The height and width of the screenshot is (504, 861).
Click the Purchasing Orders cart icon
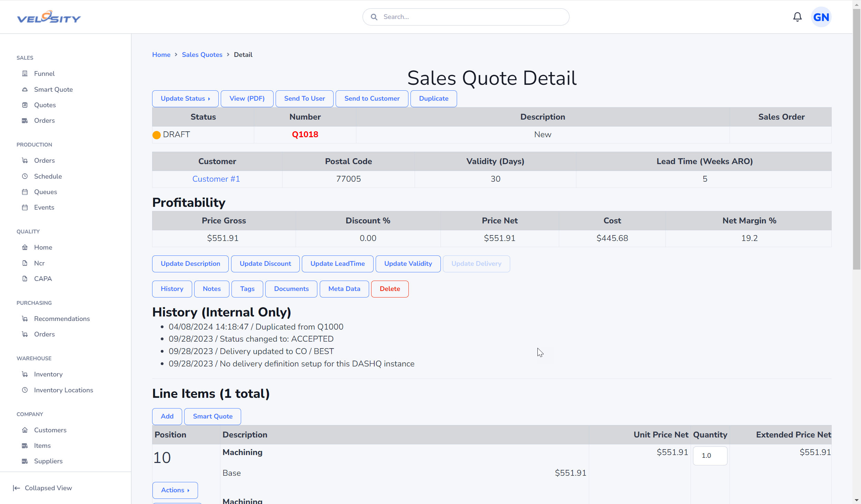tap(25, 334)
